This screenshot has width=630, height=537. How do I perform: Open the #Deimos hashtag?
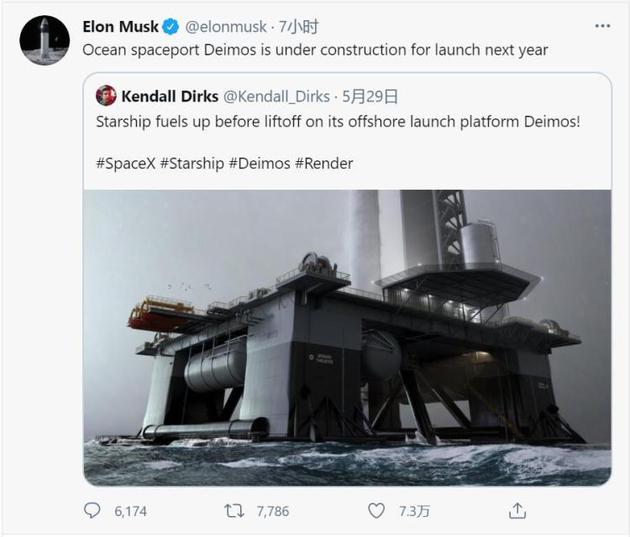(x=260, y=163)
